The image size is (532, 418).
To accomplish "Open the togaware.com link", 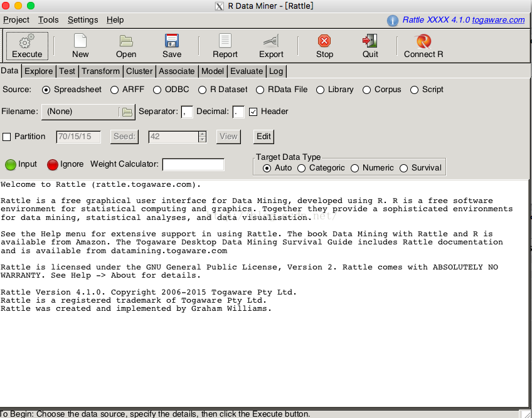I will pyautogui.click(x=498, y=20).
